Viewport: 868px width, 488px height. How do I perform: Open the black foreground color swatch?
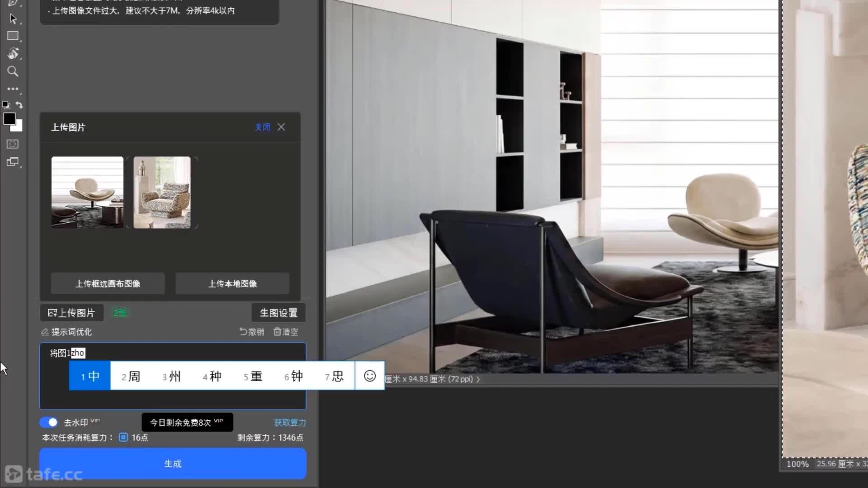pos(9,119)
